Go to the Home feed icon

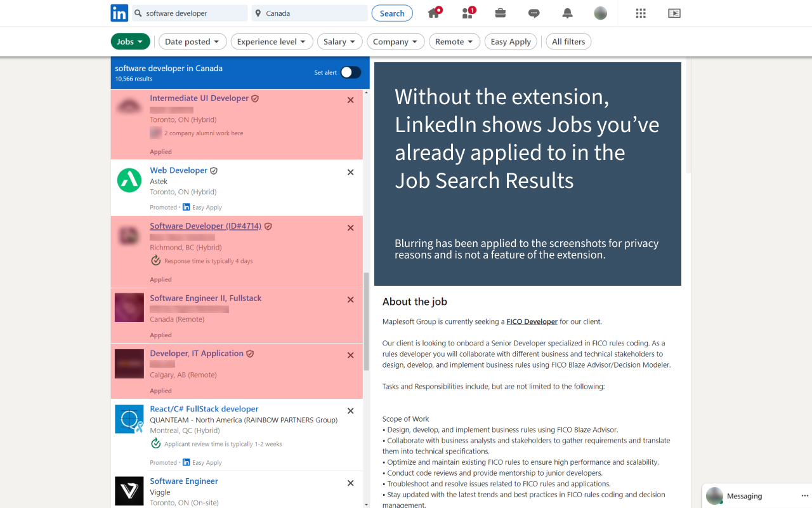click(x=434, y=13)
